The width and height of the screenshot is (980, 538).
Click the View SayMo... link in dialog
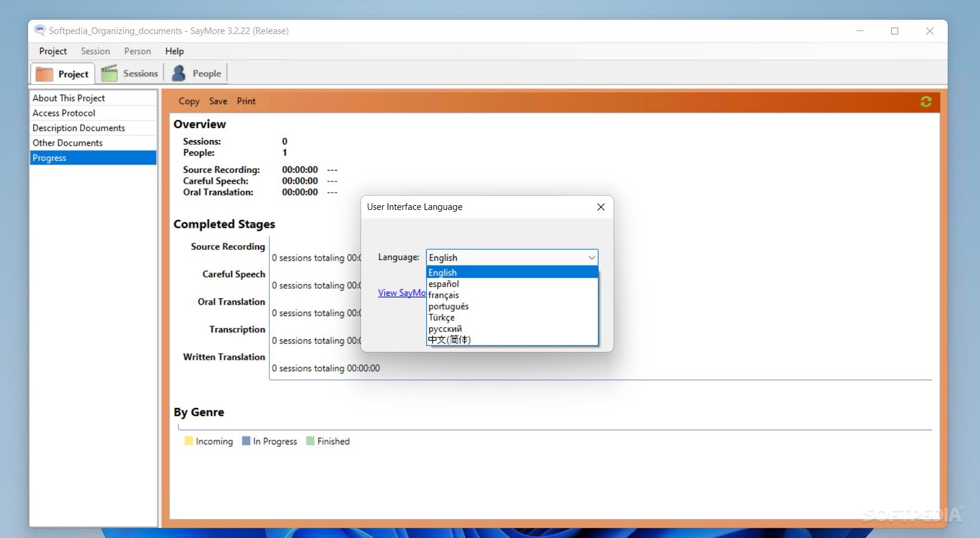pyautogui.click(x=402, y=293)
